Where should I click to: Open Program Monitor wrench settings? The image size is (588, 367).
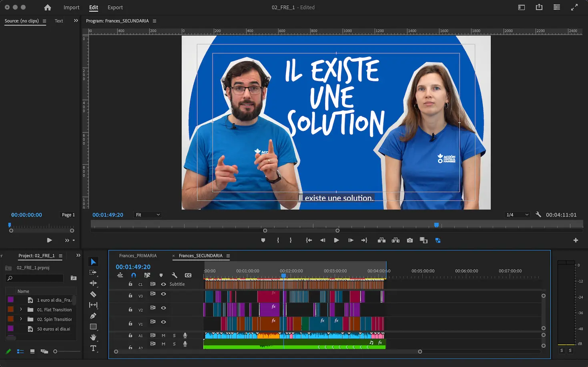tap(538, 215)
